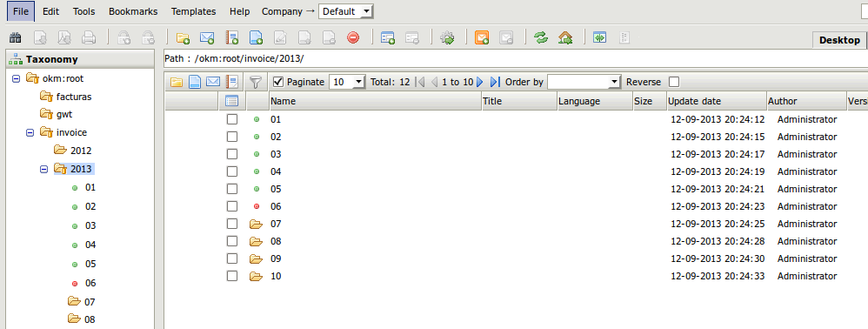
Task: Click the add property group icon
Action: [388, 37]
